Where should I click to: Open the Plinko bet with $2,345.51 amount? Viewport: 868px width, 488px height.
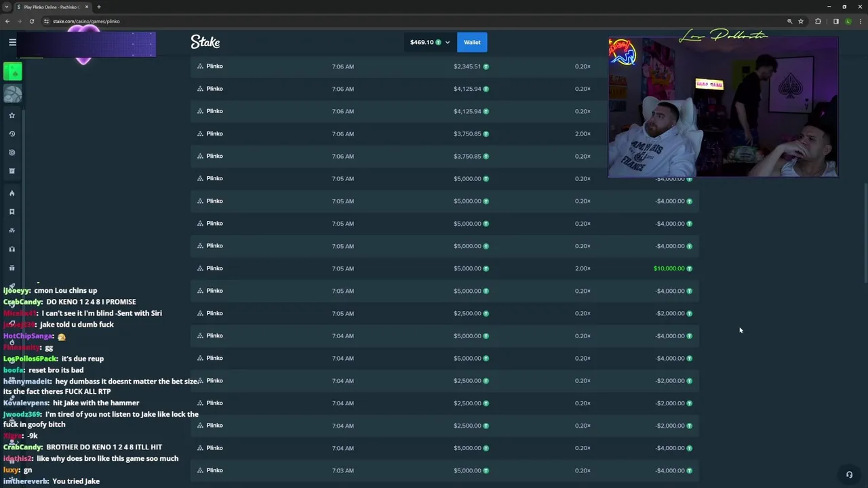[x=444, y=66]
